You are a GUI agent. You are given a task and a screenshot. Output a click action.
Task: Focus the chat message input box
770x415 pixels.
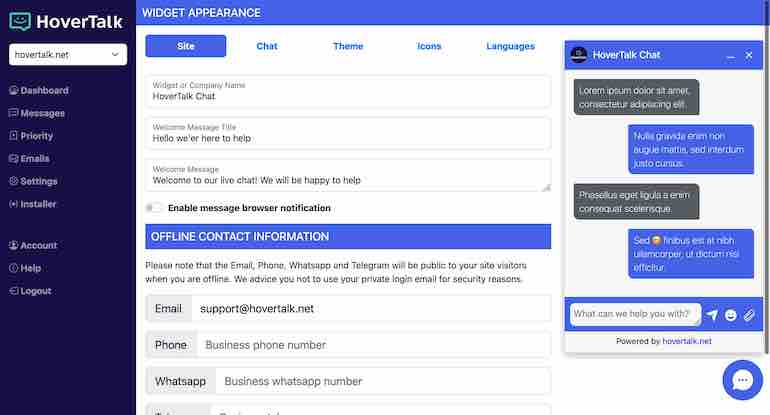pos(635,314)
